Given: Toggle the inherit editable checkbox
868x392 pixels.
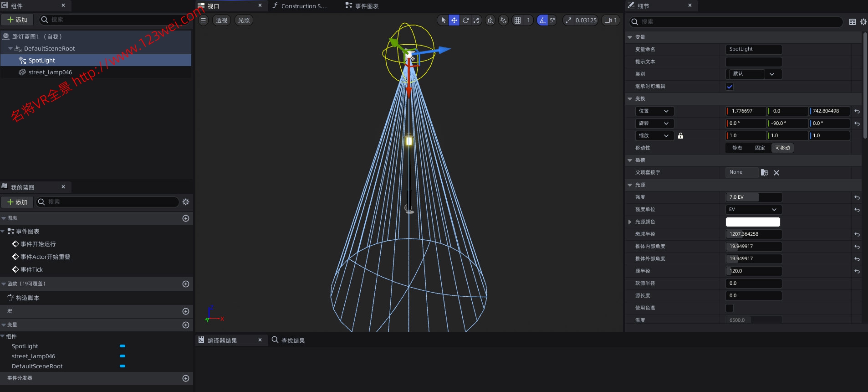Looking at the screenshot, I should coord(730,87).
